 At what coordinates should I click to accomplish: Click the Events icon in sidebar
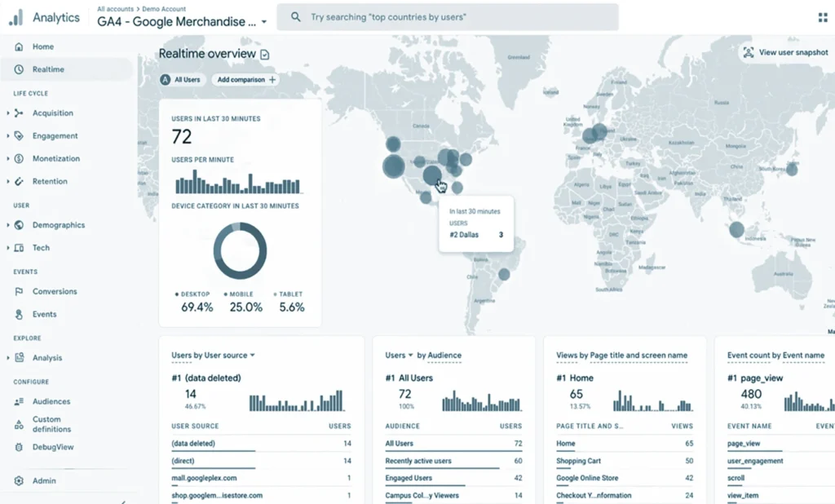tap(19, 314)
